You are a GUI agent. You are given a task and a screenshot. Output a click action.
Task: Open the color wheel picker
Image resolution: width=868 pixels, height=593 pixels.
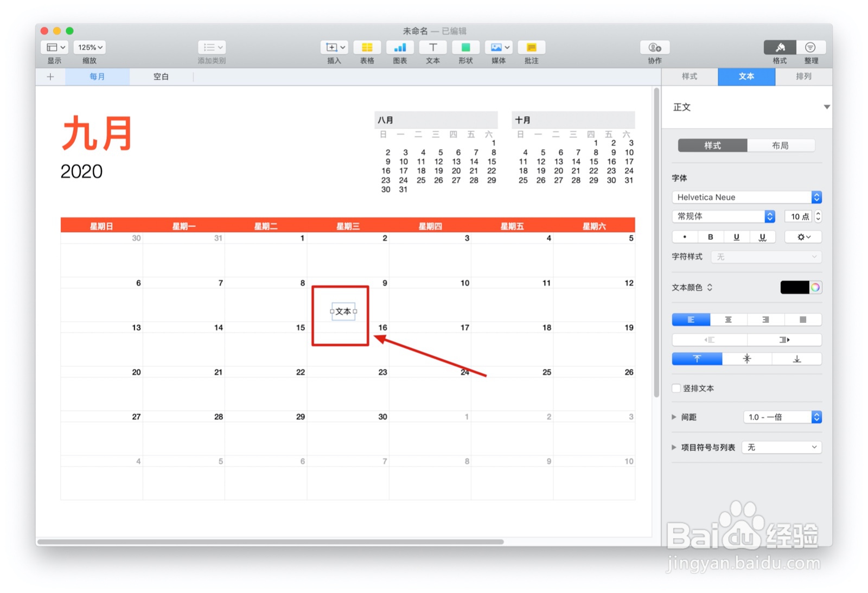[815, 288]
